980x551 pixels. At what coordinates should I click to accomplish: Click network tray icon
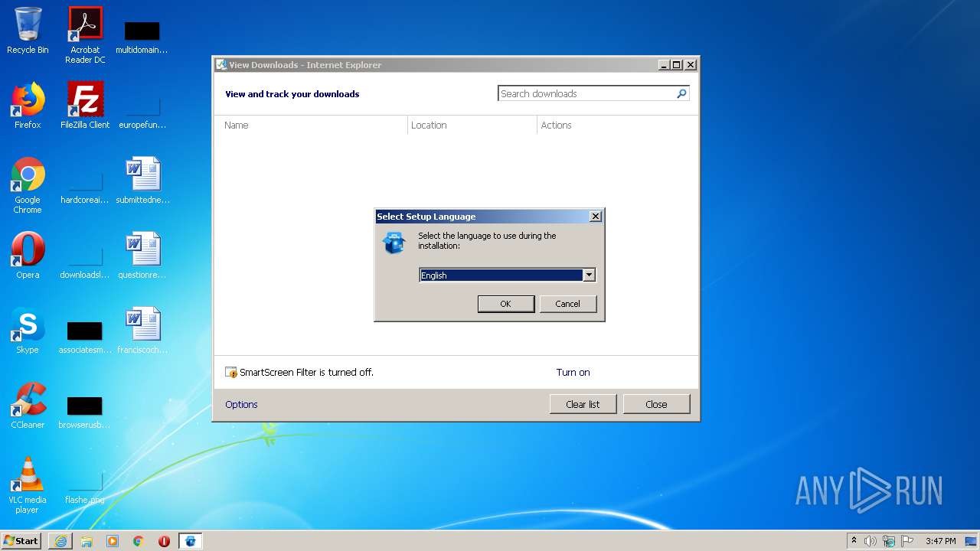coord(889,541)
